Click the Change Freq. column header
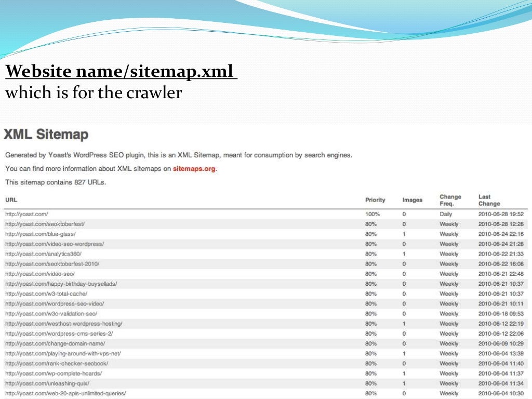This screenshot has height=399, width=532. click(x=450, y=200)
